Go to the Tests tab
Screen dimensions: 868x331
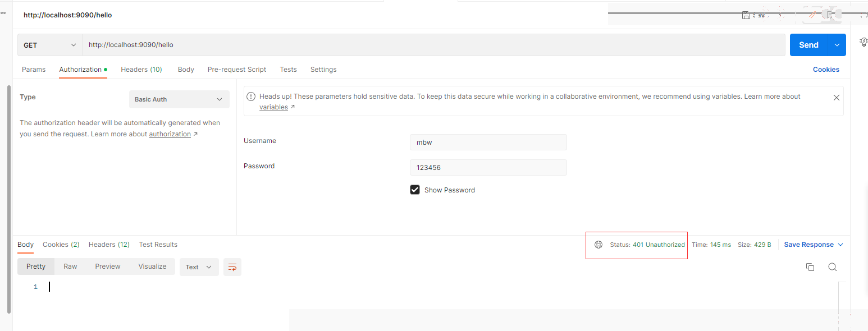click(288, 70)
